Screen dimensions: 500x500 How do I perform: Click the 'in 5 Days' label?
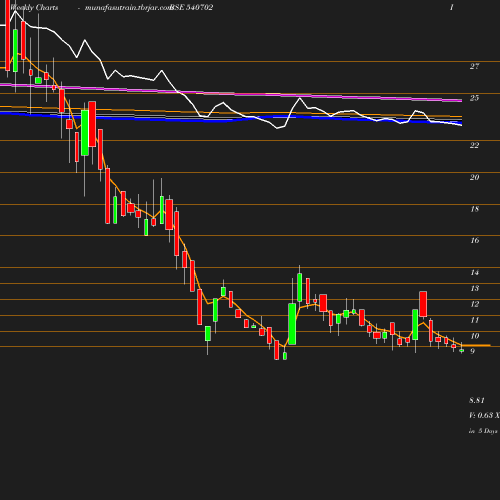click(483, 431)
